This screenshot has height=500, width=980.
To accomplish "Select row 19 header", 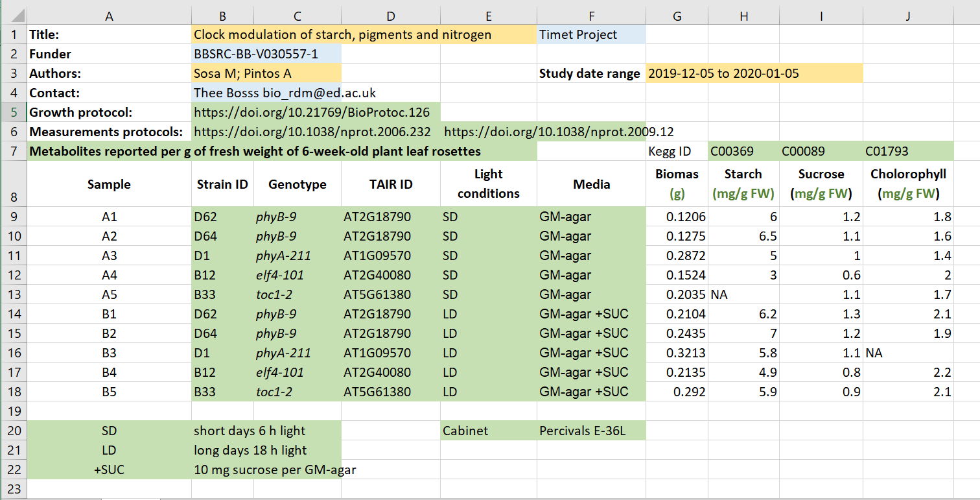I will point(13,411).
